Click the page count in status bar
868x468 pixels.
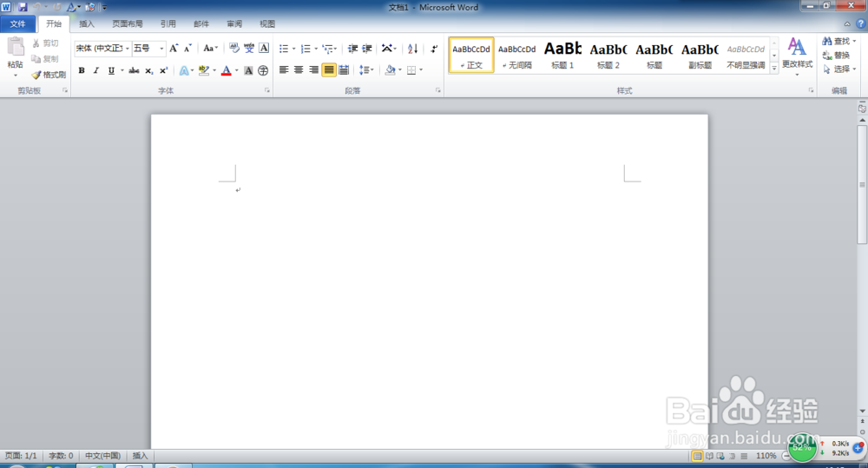click(x=21, y=456)
